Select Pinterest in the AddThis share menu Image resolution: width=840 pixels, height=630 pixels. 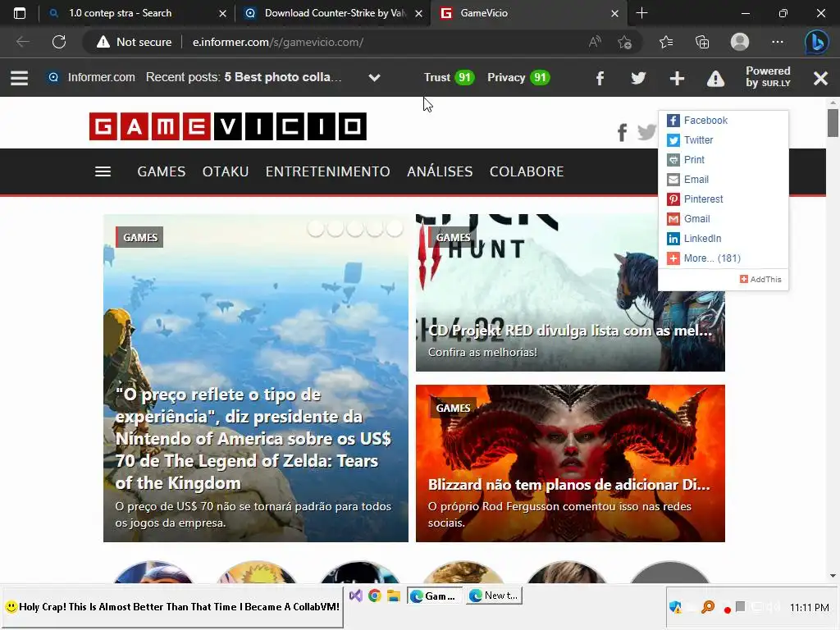tap(724, 199)
